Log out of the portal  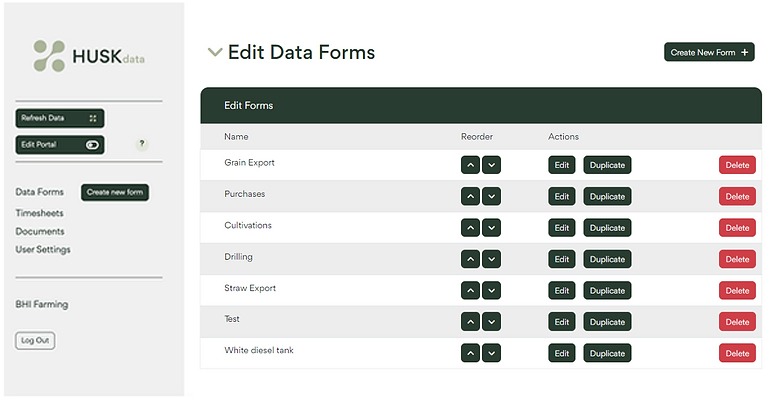tap(35, 341)
